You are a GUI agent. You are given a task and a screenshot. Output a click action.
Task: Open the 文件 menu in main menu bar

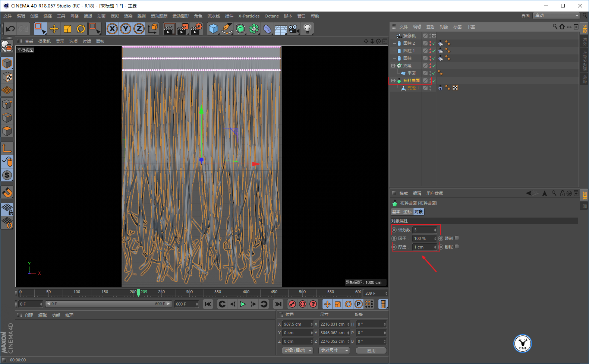pyautogui.click(x=7, y=16)
